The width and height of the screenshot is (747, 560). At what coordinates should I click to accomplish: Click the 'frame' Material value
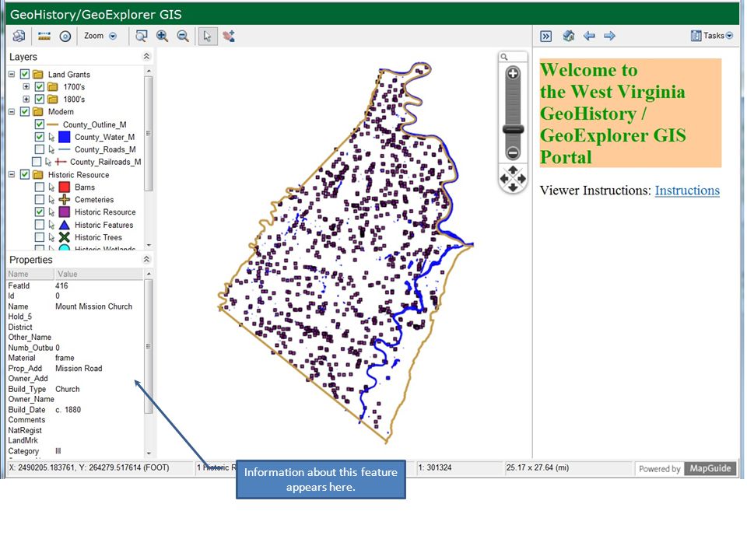(65, 358)
